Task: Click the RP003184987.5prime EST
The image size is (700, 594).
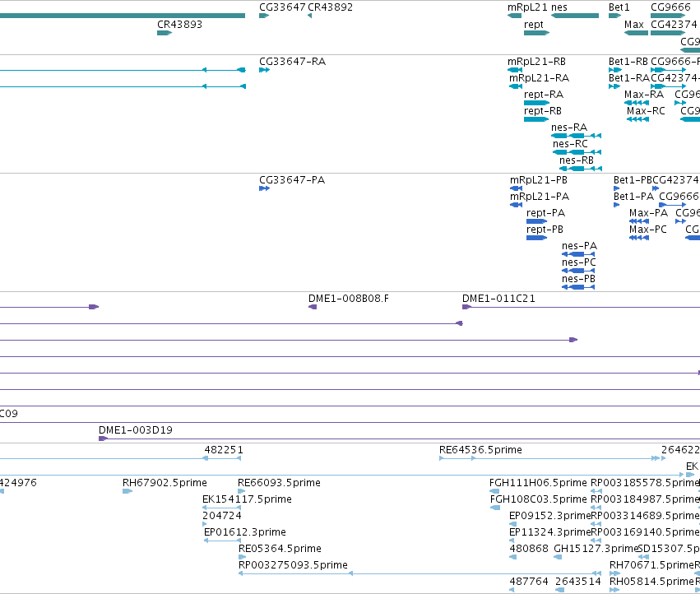Action: 596,508
